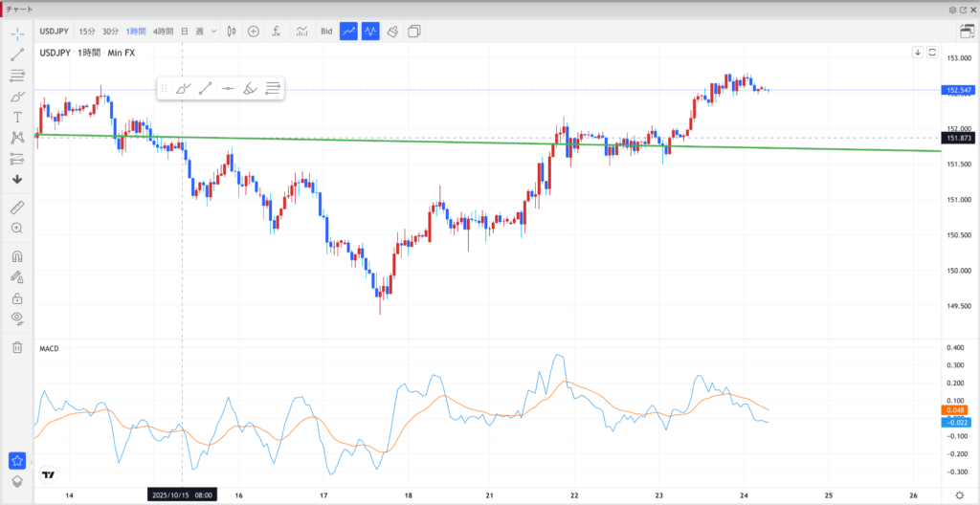980x505 pixels.
Task: Select the trend line tool in left sidebar
Action: click(17, 54)
